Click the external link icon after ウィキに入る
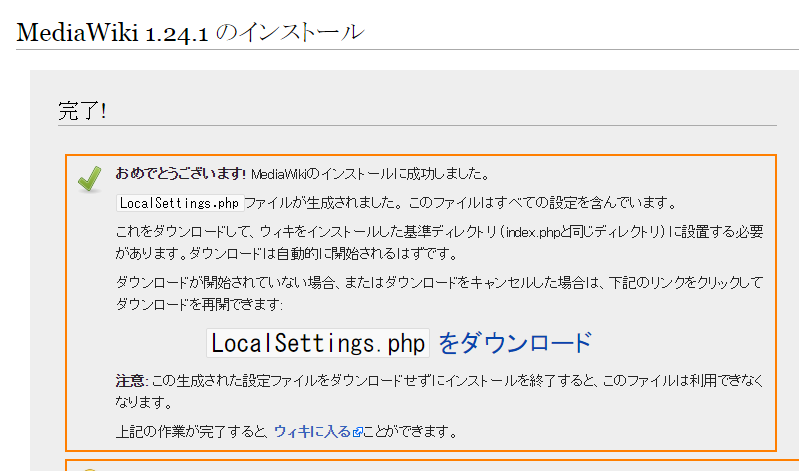Viewport: 799px width, 471px height. (x=356, y=433)
